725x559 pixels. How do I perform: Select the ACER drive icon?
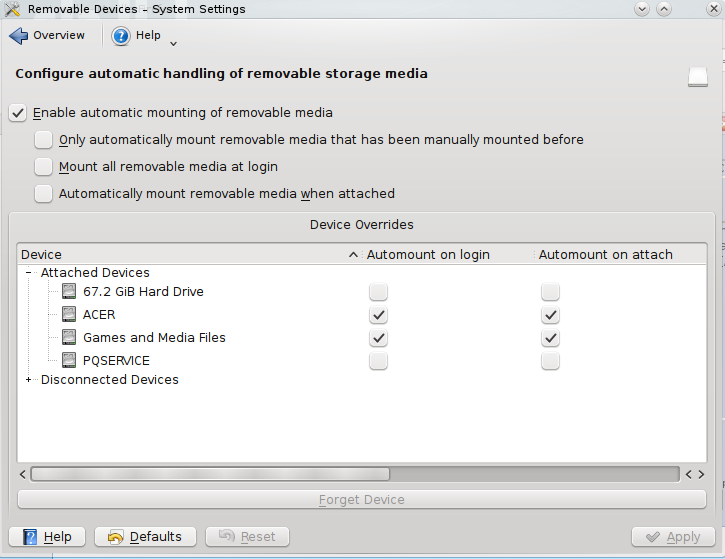click(x=68, y=315)
